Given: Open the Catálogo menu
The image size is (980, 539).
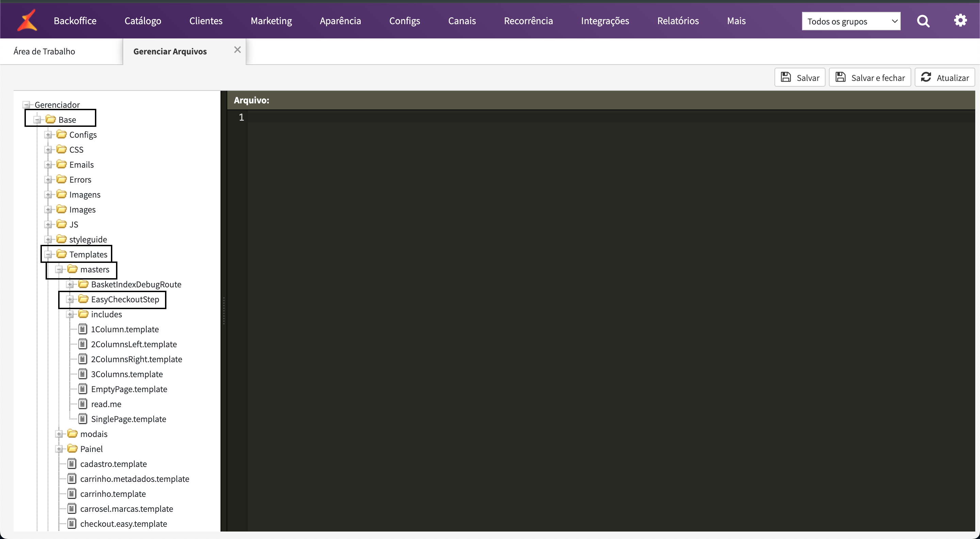Looking at the screenshot, I should 143,20.
